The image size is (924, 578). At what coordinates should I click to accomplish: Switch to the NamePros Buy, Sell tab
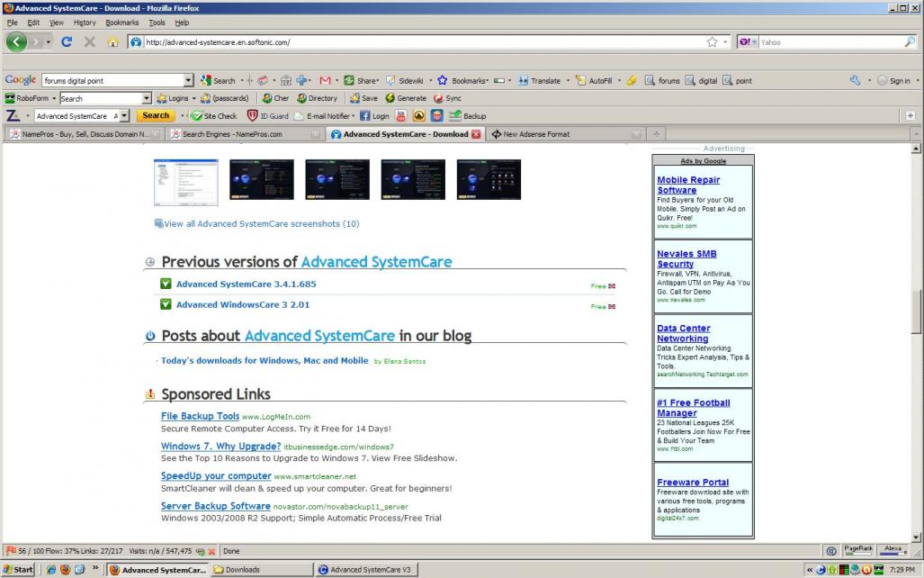click(x=84, y=134)
